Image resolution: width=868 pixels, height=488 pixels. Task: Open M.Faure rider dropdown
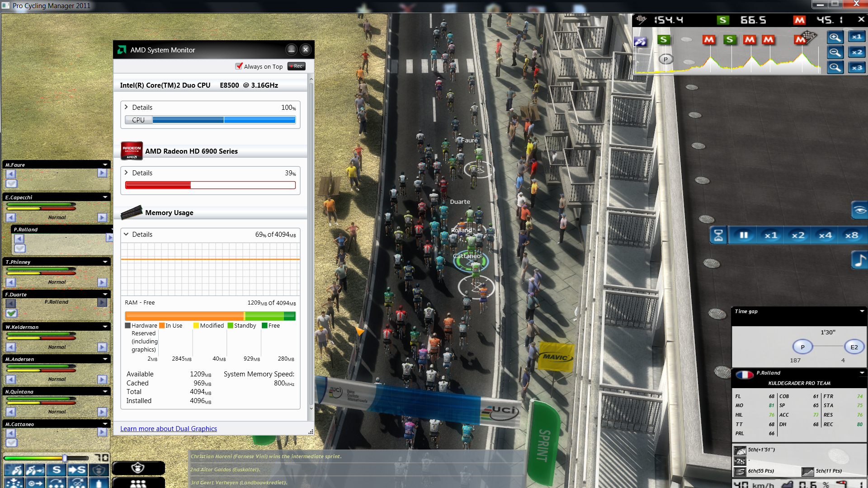(x=105, y=165)
